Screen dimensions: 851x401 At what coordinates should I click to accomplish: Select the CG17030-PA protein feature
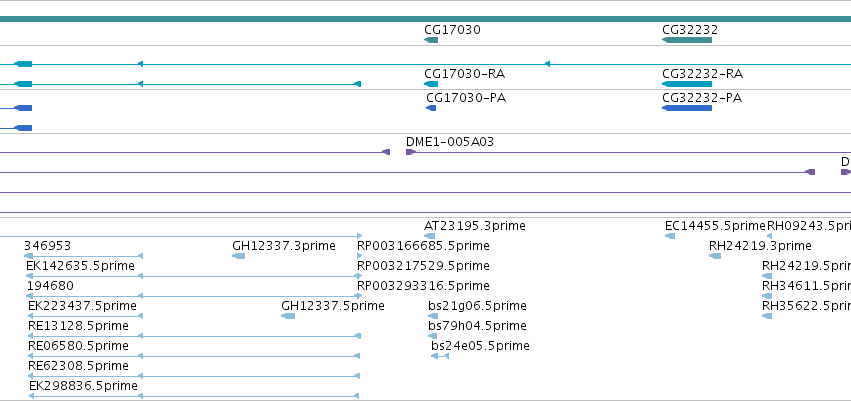431,108
